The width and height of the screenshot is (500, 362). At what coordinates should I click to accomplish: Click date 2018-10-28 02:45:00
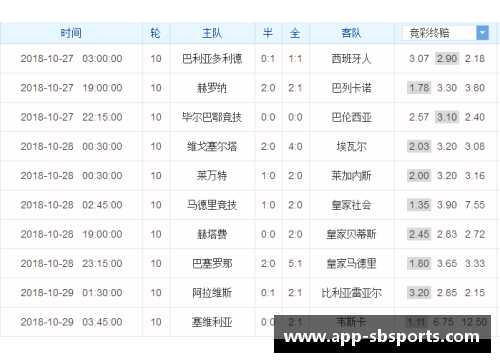pos(71,205)
